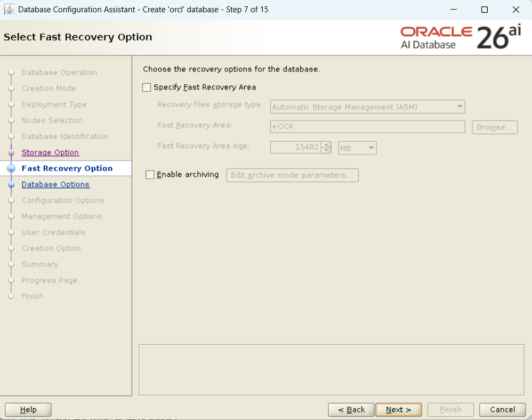Viewport: 532px width, 420px height.
Task: Click the Fast Recovery Option step bullet
Action: (x=11, y=169)
